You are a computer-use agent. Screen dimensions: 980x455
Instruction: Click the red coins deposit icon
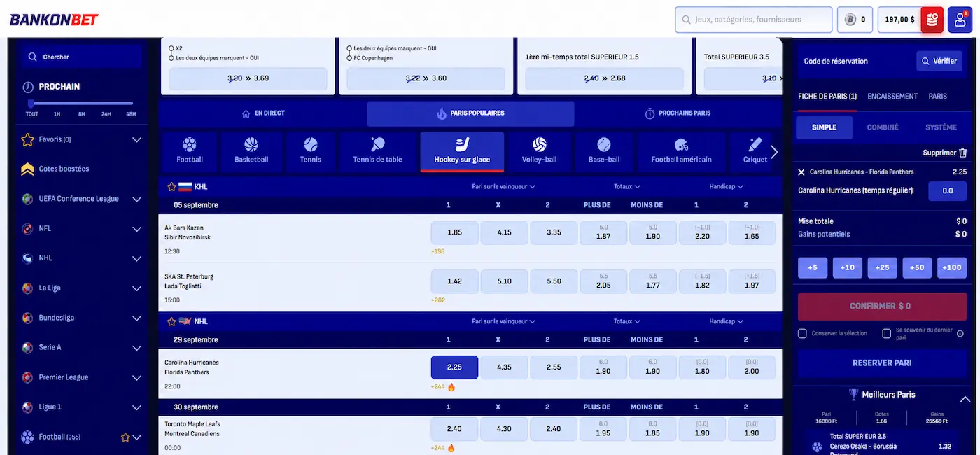point(932,20)
